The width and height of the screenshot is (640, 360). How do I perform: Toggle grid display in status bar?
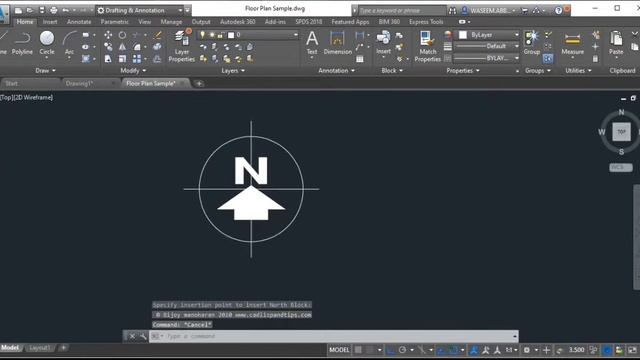pos(358,350)
